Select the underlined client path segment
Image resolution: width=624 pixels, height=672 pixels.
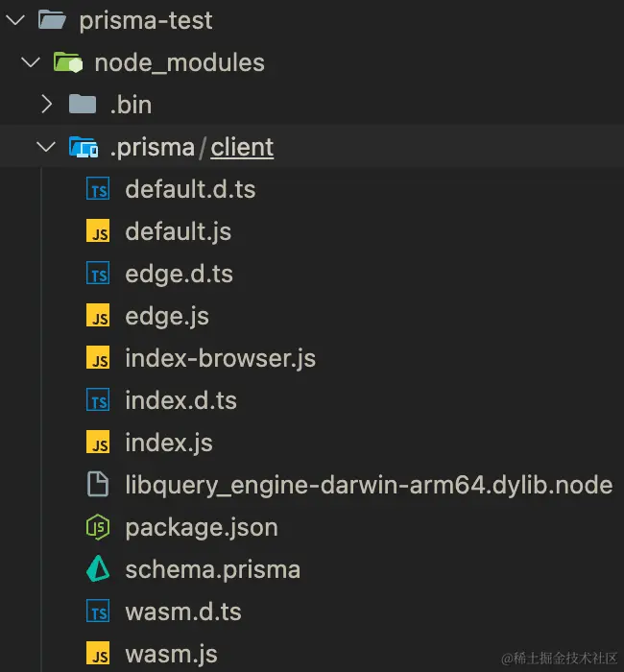pos(242,148)
